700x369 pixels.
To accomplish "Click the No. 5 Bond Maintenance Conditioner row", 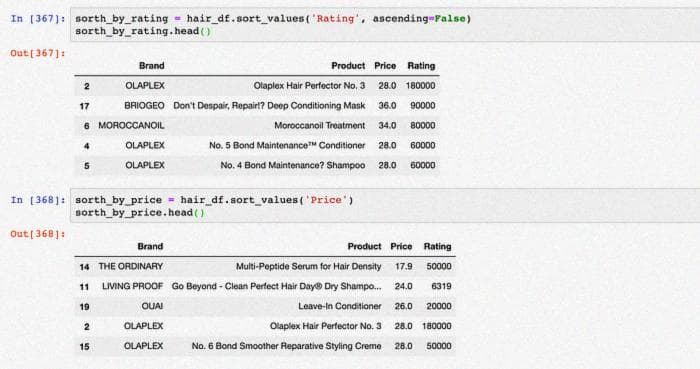I will [x=257, y=145].
